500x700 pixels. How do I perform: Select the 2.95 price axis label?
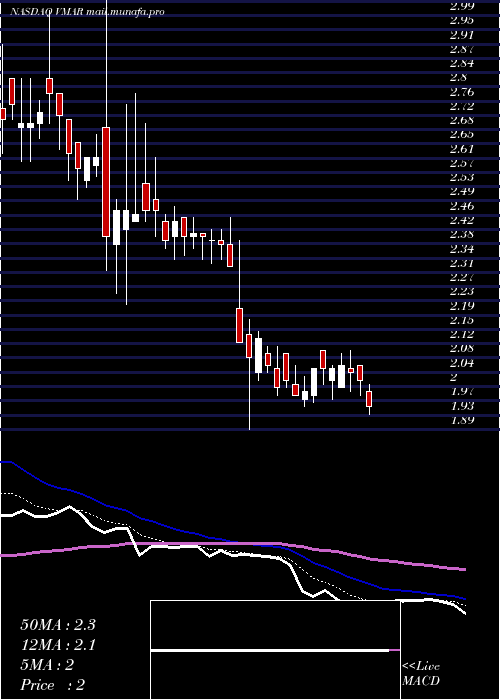click(x=461, y=20)
